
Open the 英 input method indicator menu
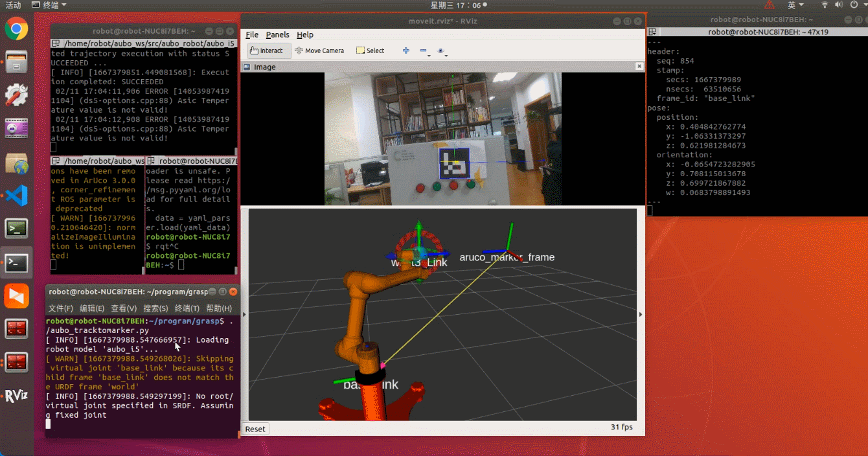coord(796,5)
